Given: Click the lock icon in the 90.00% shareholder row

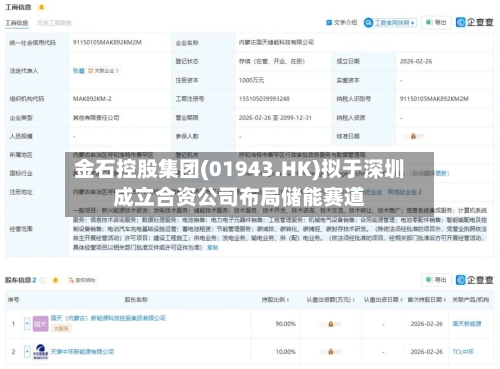Looking at the screenshot, I should click(x=331, y=324).
